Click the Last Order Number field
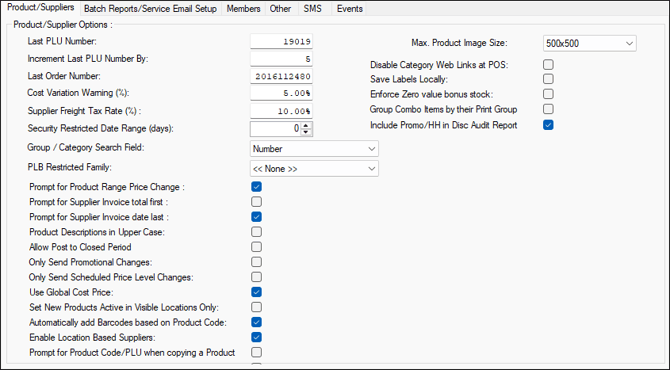Image resolution: width=670 pixels, height=370 pixels. 282,76
